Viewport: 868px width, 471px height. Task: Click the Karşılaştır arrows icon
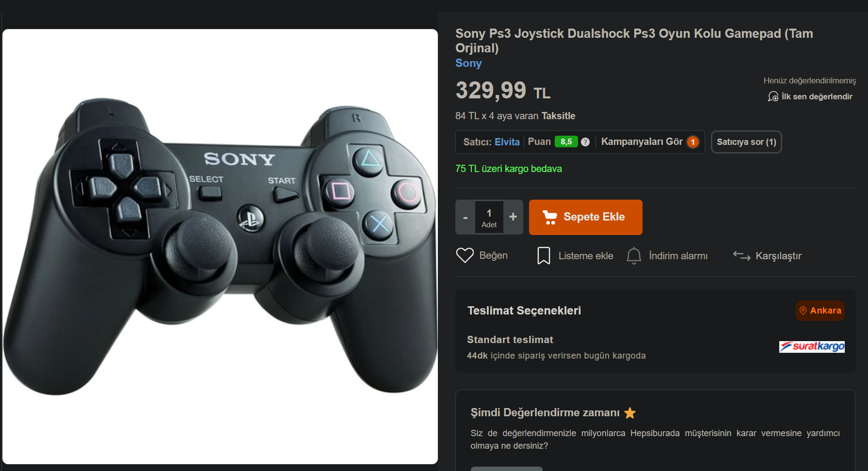[741, 255]
